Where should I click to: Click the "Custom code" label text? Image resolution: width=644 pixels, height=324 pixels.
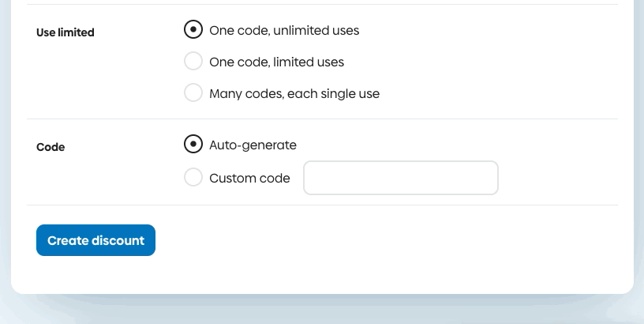point(249,178)
